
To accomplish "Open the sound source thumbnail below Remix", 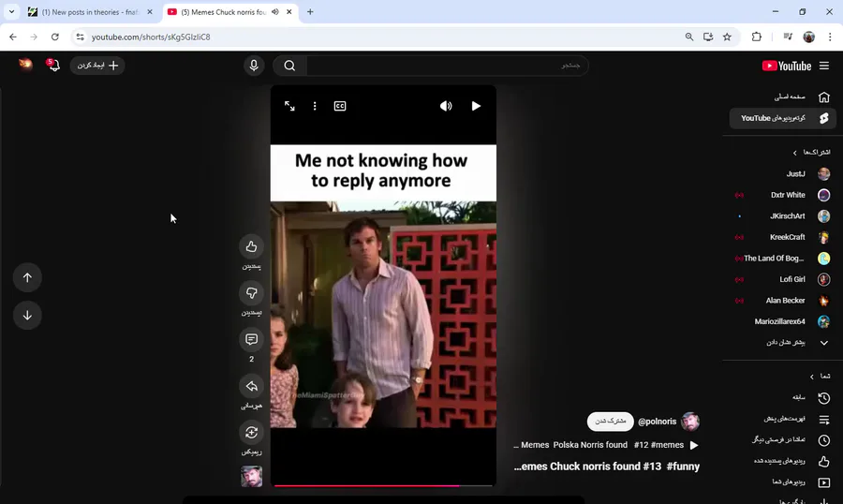I will pos(251,477).
